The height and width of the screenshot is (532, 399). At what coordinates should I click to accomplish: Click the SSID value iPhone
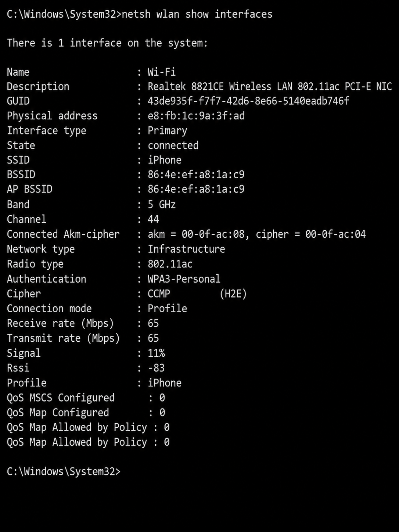[x=165, y=160]
